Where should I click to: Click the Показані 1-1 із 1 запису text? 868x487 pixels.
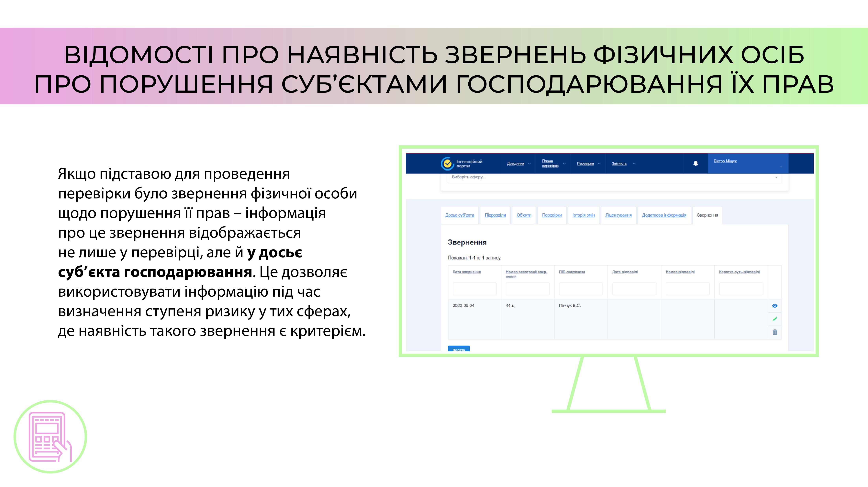click(x=474, y=258)
